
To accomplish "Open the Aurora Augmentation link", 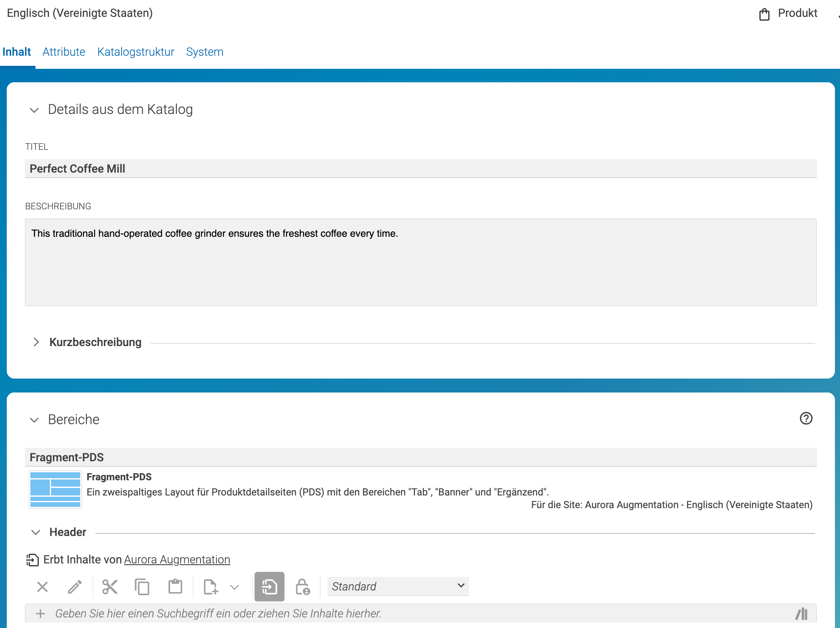I will click(177, 560).
